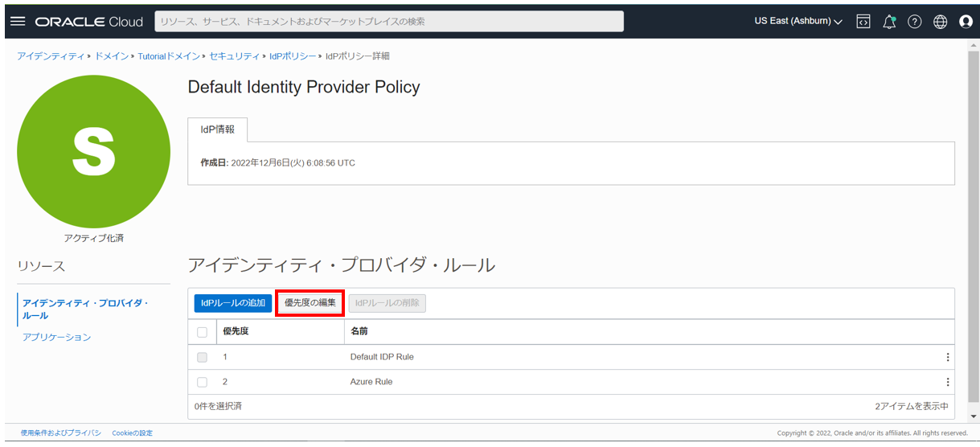Open the Cloud Shell developer tools icon
Viewport: 980px width, 447px height.
click(x=863, y=22)
